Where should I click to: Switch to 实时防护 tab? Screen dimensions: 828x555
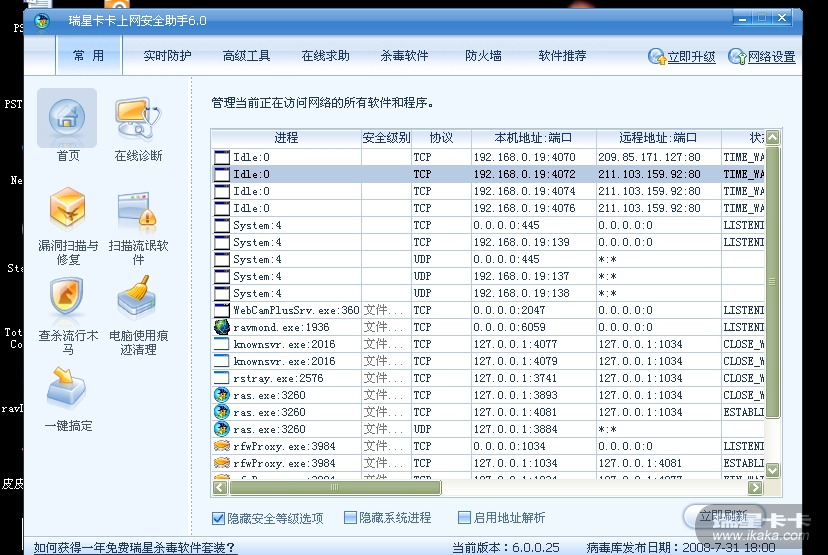(x=167, y=56)
